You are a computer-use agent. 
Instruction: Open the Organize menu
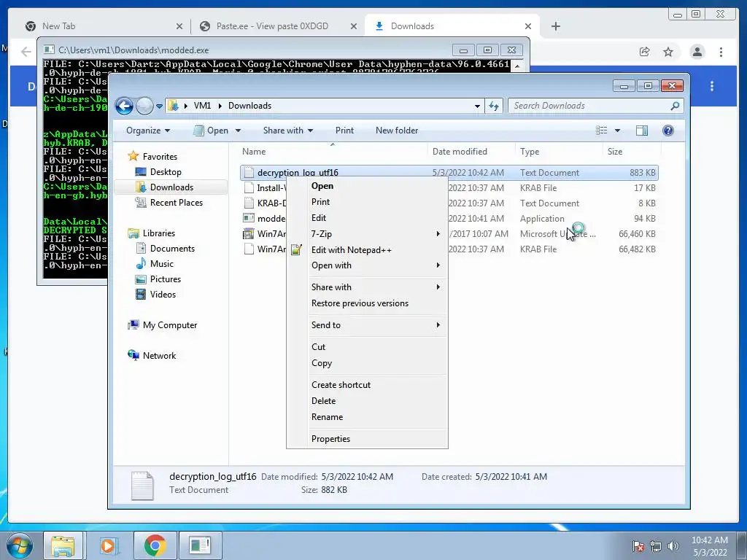point(148,131)
